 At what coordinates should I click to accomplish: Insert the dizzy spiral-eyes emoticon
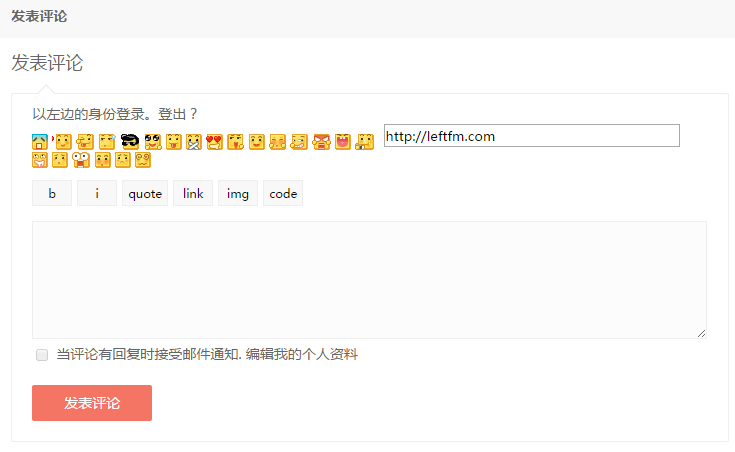click(143, 160)
